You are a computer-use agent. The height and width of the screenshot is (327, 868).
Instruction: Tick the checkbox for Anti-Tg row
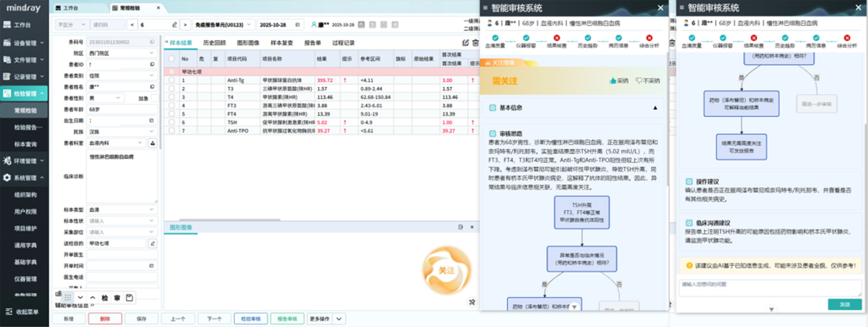pos(172,80)
